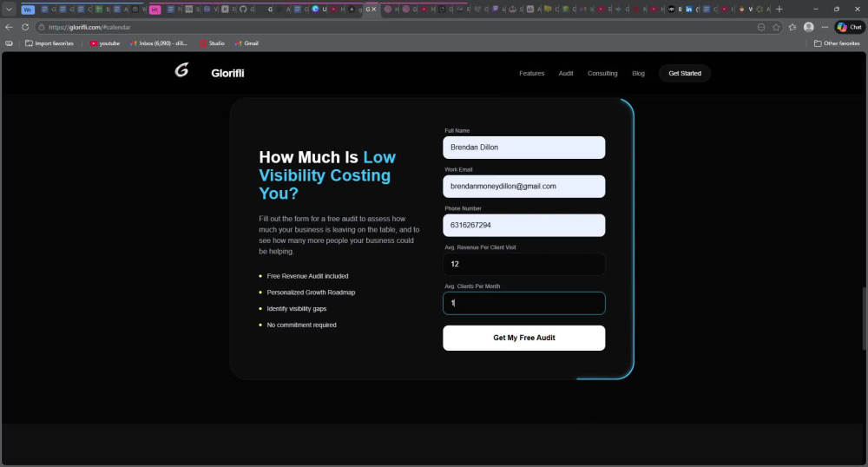Open the Features nav item
Viewport: 868px width, 467px height.
(x=531, y=73)
